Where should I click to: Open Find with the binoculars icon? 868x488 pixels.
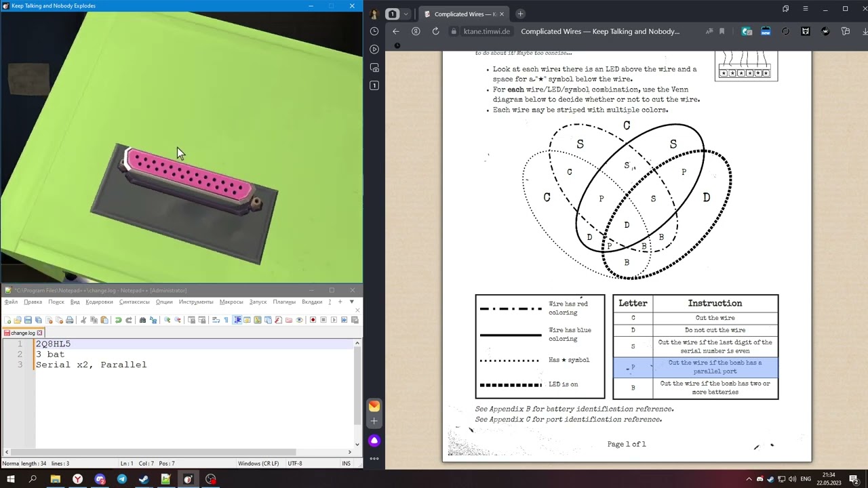click(x=142, y=320)
